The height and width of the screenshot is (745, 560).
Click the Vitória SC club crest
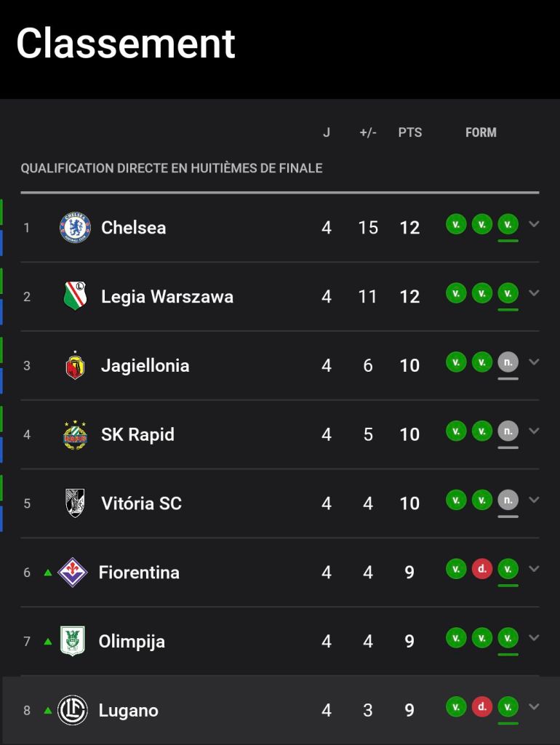(75, 503)
